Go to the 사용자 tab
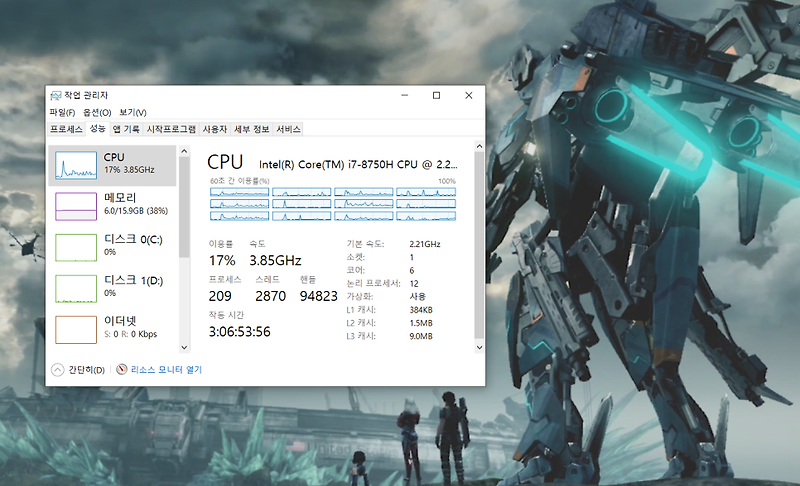Viewport: 800px width, 486px height. [214, 129]
